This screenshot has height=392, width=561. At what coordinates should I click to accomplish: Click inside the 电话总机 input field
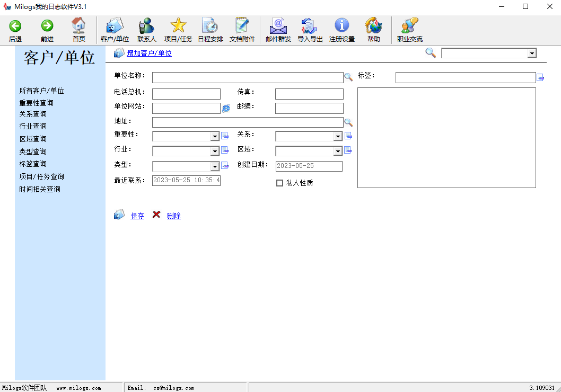[186, 94]
